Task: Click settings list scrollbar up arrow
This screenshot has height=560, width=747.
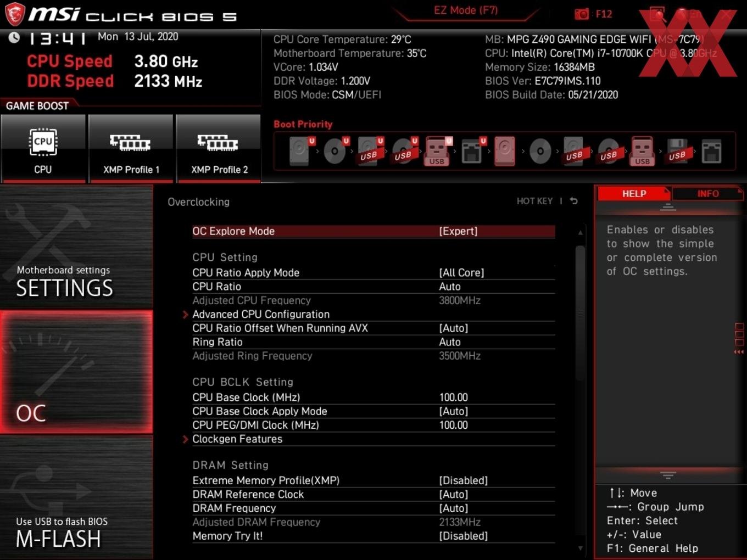Action: (x=581, y=233)
